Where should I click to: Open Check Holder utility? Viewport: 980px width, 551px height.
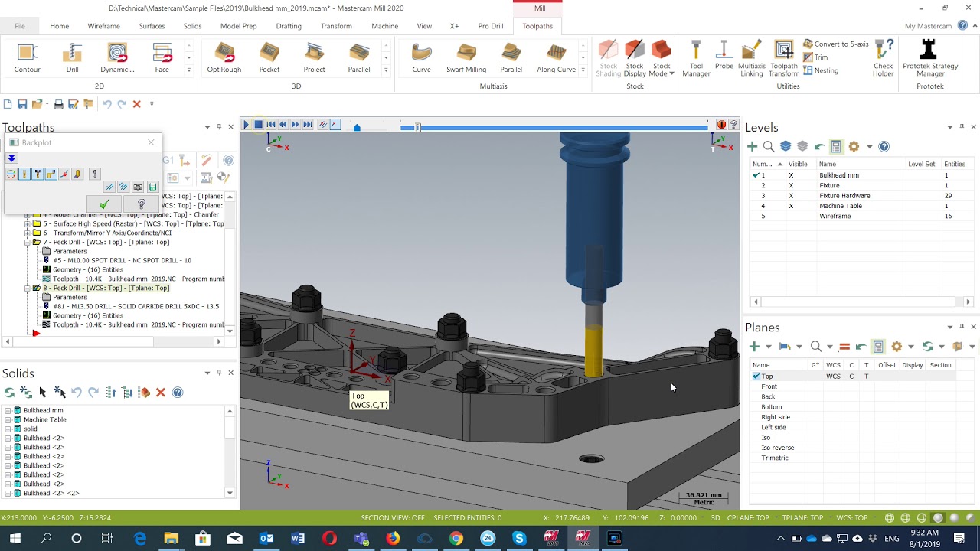tap(884, 60)
